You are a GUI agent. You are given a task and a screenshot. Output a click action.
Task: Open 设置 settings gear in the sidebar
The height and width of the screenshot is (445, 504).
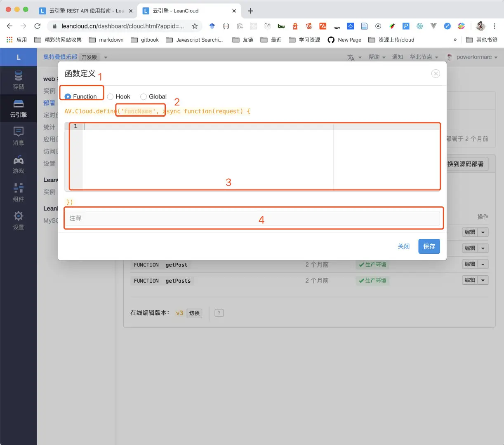(x=18, y=220)
